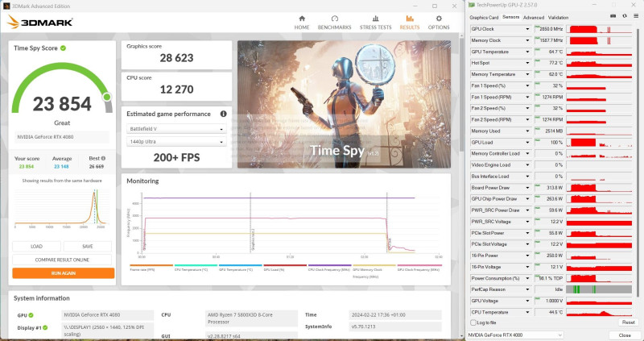The image size is (644, 341).
Task: Open Stress Tests chart icon
Action: click(375, 19)
